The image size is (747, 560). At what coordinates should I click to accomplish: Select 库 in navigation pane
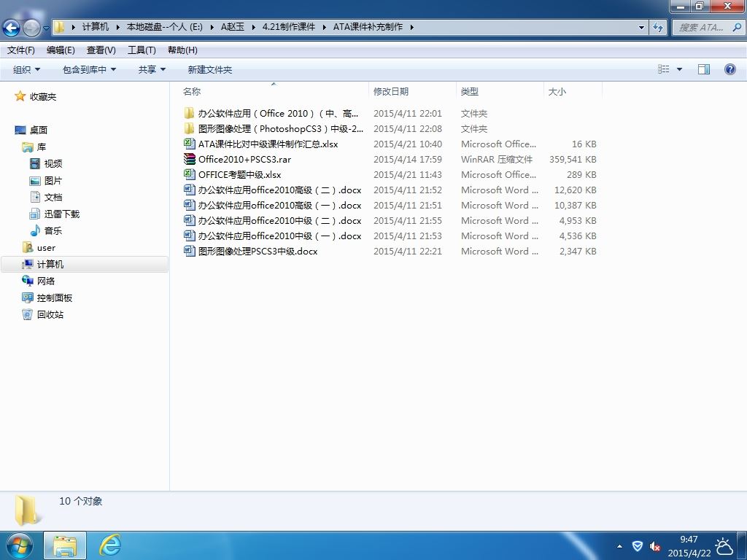point(42,147)
